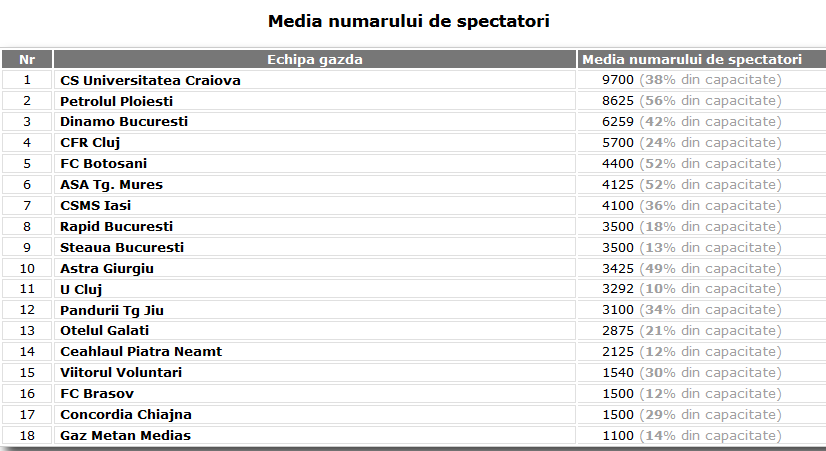The width and height of the screenshot is (826, 451).
Task: Open the Dinamo Bucuresti team entry
Action: point(124,122)
